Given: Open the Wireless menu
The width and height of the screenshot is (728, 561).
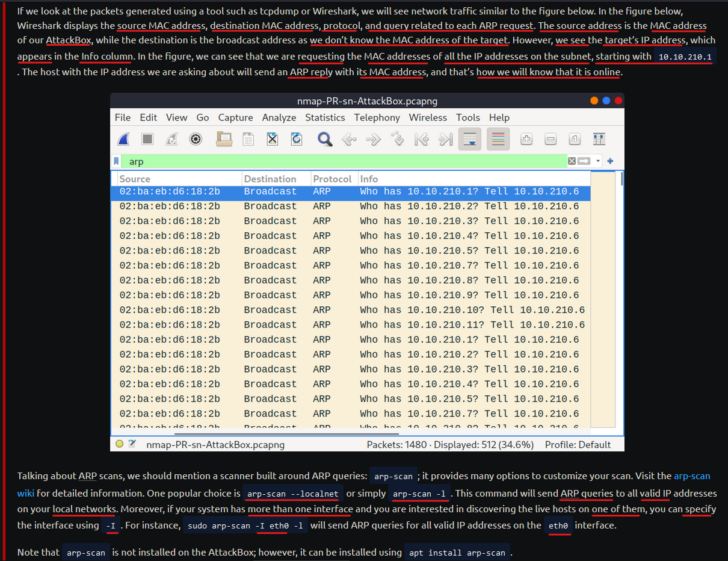Looking at the screenshot, I should [428, 117].
